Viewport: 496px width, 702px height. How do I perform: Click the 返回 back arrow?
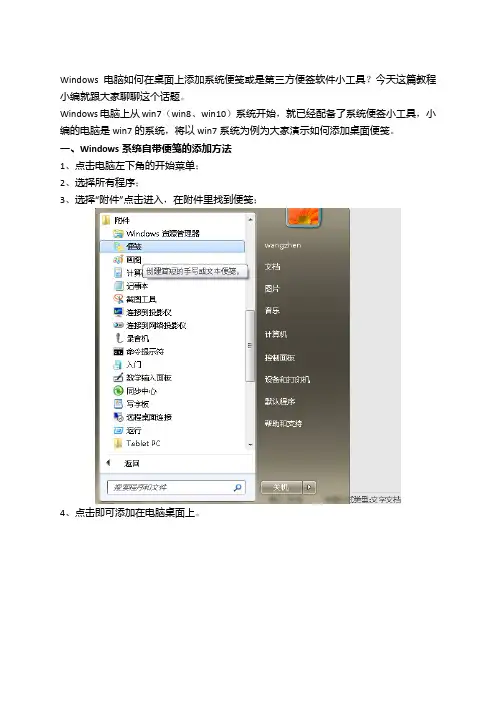(108, 463)
